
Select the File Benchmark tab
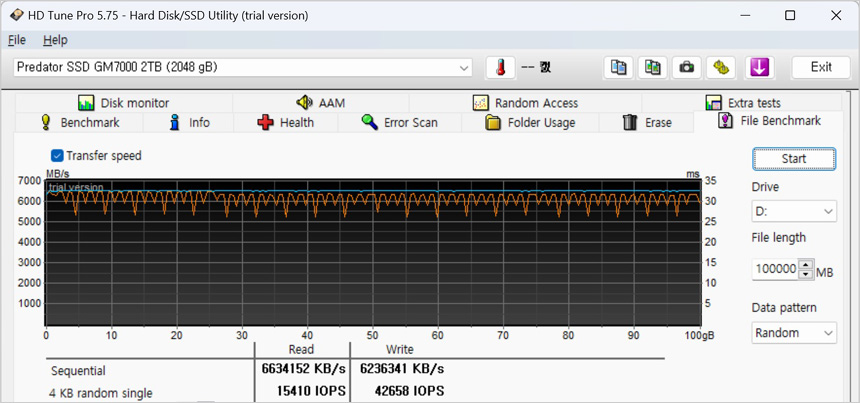[769, 121]
